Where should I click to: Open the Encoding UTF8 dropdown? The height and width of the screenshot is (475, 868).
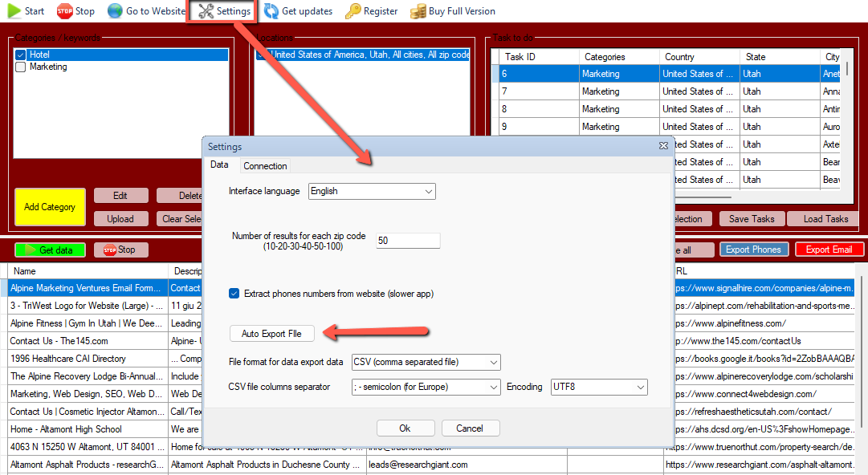(640, 388)
